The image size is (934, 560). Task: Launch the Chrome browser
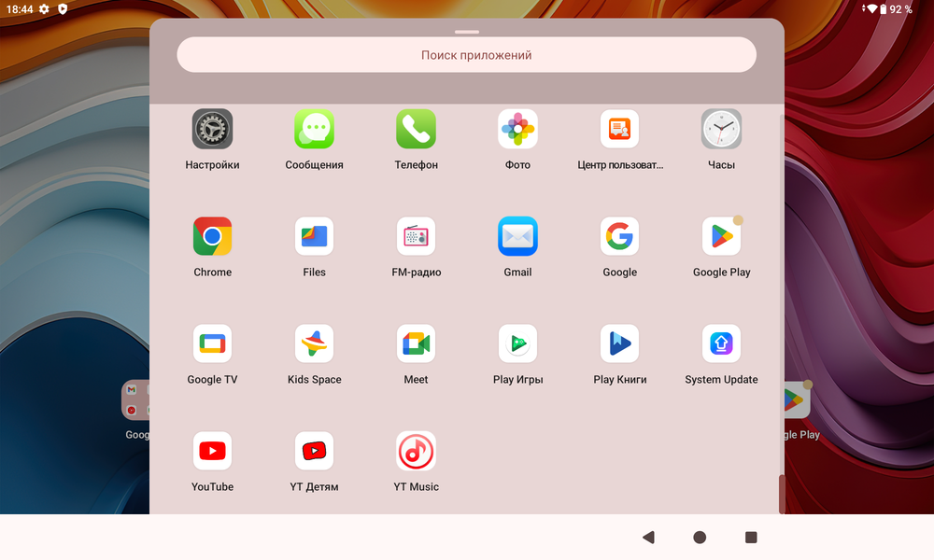pos(212,236)
